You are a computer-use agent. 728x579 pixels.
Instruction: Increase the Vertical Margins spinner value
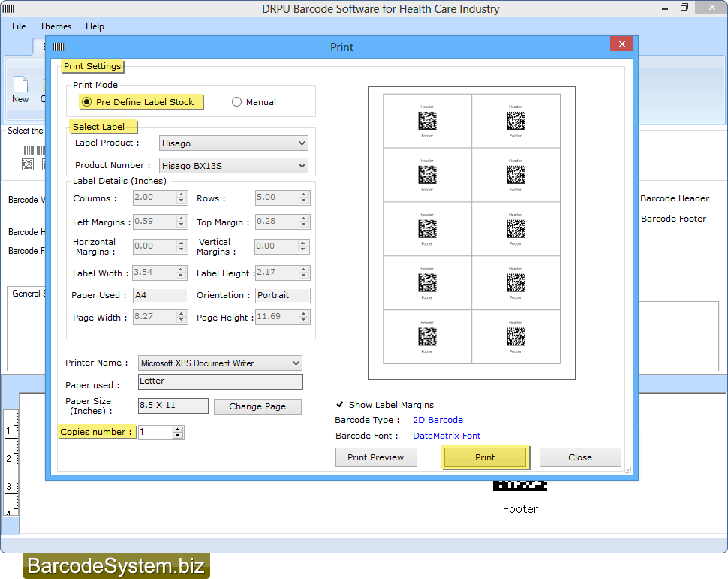[304, 243]
